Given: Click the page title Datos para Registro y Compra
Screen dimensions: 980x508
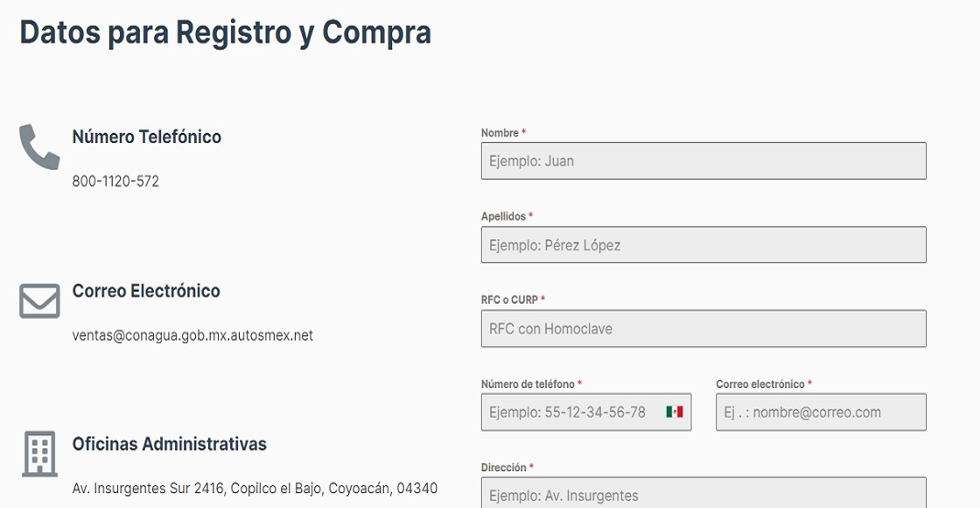Looking at the screenshot, I should coord(225,32).
